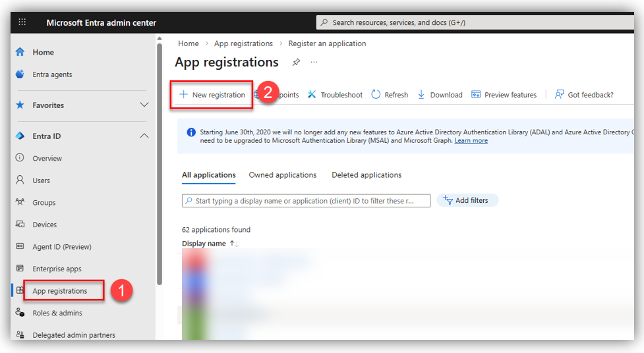Screen dimensions: 644x353
Task: Click the Add filters funnel icon
Action: (x=448, y=200)
